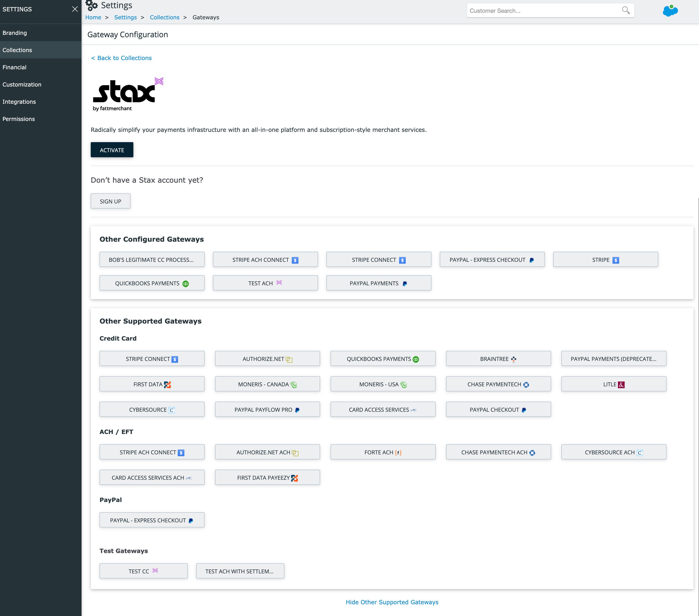The image size is (699, 616).
Task: Follow the Collections breadcrumb link
Action: (164, 17)
